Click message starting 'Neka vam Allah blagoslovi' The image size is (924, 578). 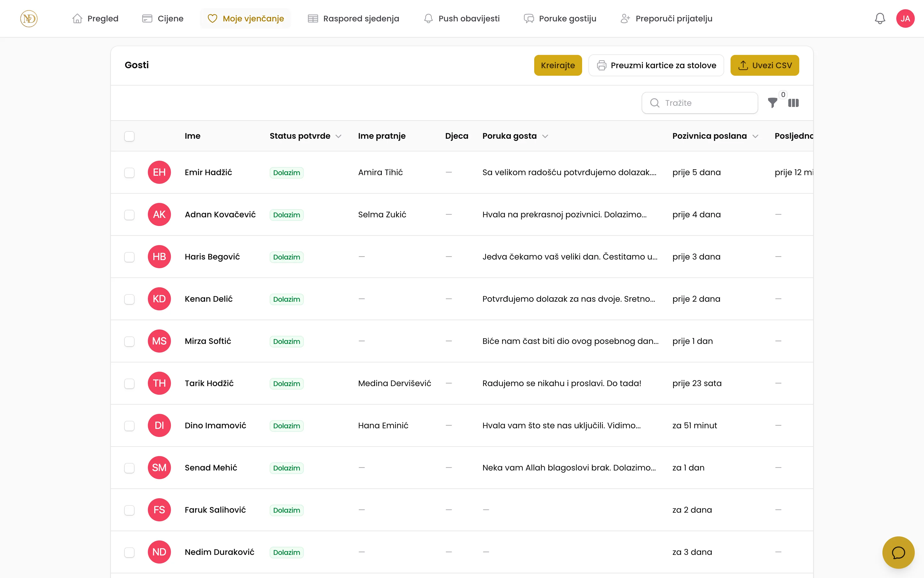[569, 468]
